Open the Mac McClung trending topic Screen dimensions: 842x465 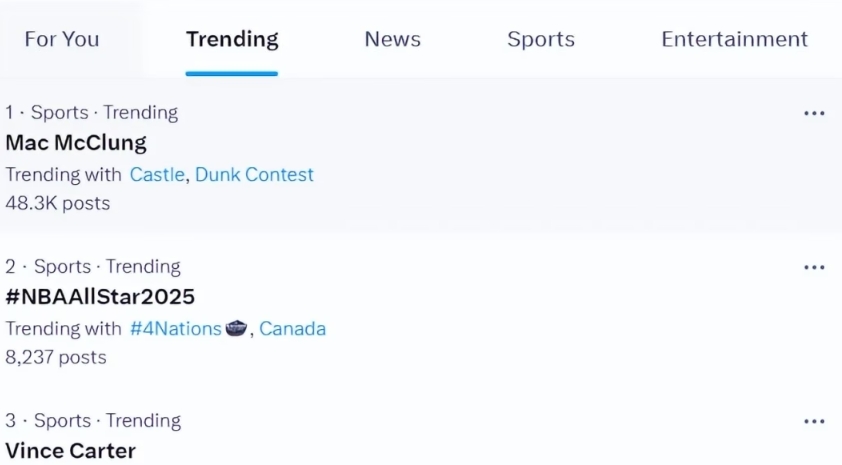(76, 142)
